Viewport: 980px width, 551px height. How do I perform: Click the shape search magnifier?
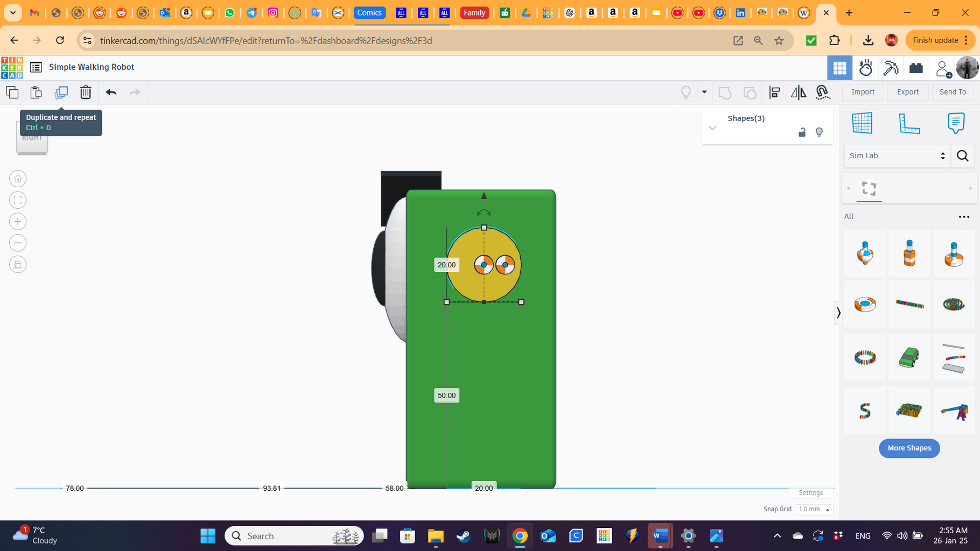tap(963, 156)
